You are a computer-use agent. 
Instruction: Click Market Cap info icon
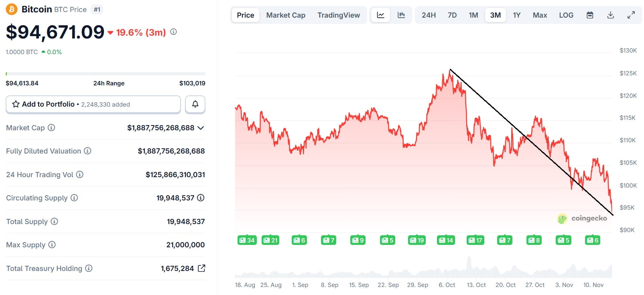coord(51,127)
